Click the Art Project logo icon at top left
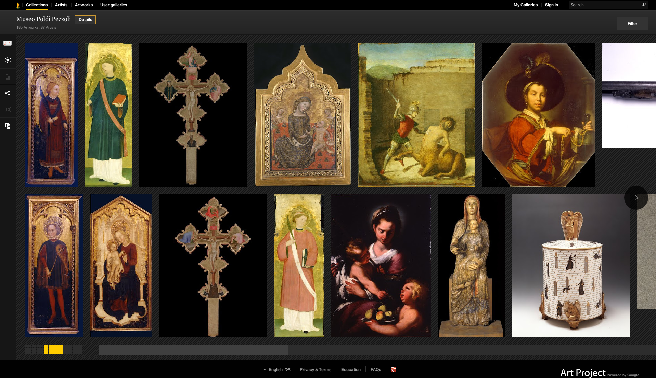This screenshot has width=656, height=378. coord(18,5)
